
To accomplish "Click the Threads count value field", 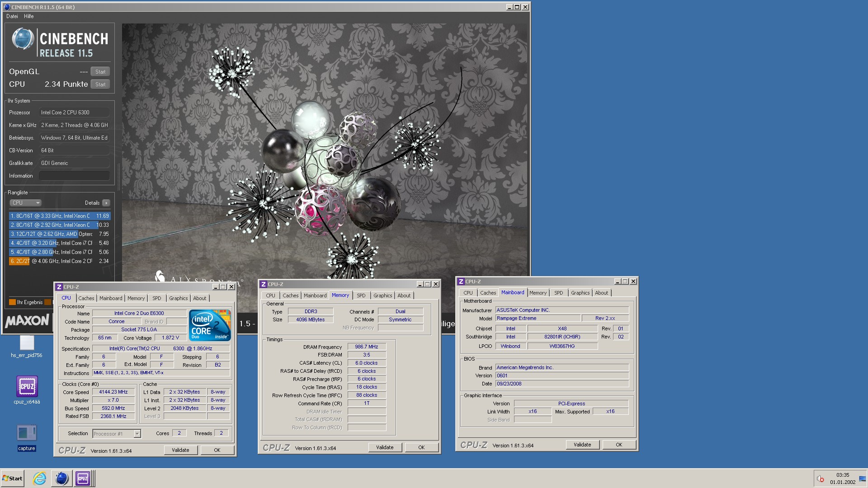I will (221, 433).
